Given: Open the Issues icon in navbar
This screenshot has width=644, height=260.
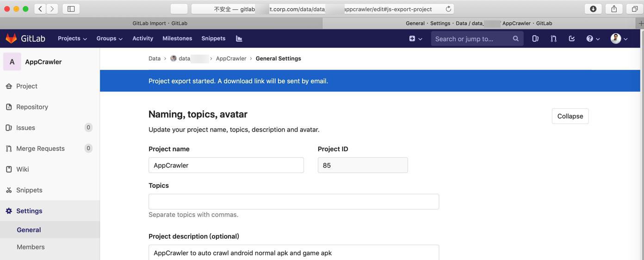Looking at the screenshot, I should pyautogui.click(x=535, y=39).
